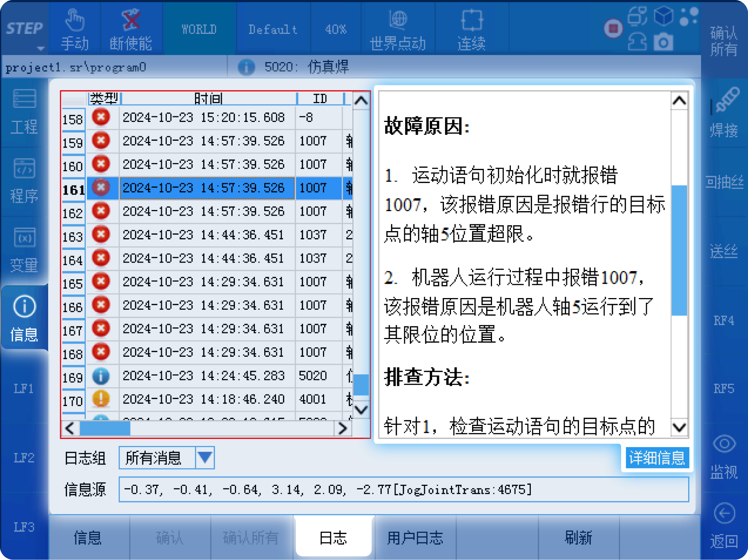Click the 信息源 text field
Screen dimensions: 748x560
[x=404, y=489]
